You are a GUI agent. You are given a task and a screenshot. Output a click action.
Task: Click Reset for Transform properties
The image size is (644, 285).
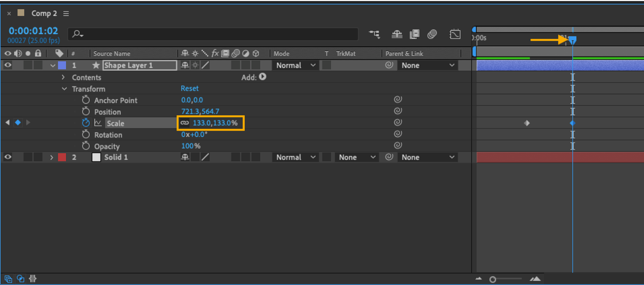(x=189, y=88)
